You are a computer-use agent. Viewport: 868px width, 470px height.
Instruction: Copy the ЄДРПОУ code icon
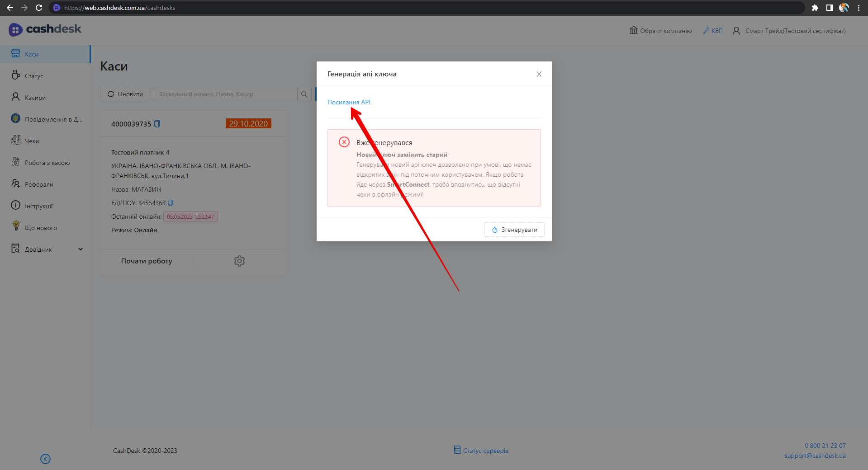pyautogui.click(x=171, y=203)
